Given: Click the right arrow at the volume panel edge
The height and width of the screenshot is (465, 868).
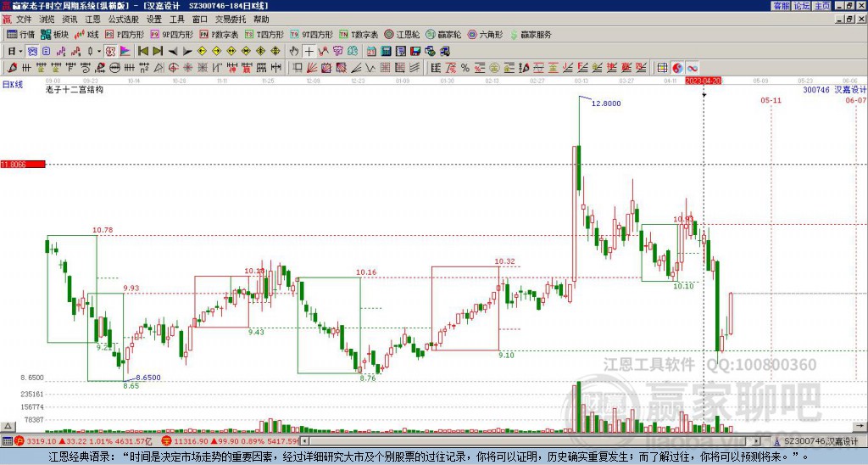Looking at the screenshot, I should point(861,426).
